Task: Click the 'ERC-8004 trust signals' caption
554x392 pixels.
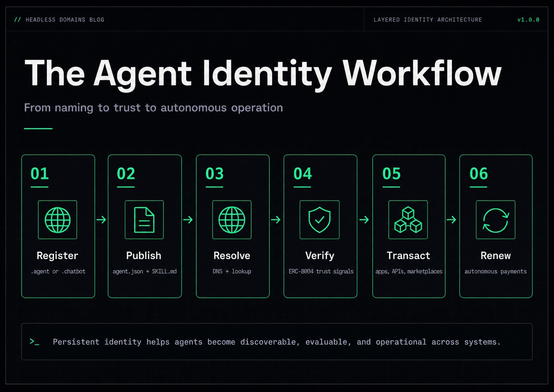Action: click(x=321, y=272)
